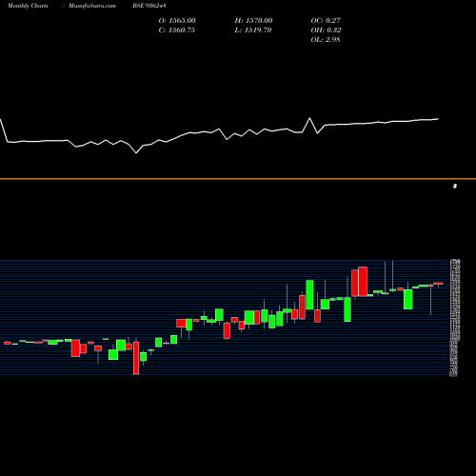This screenshot has width=476, height=476.
Task: Click the peak spike on the white line chart
Action: 309,118
